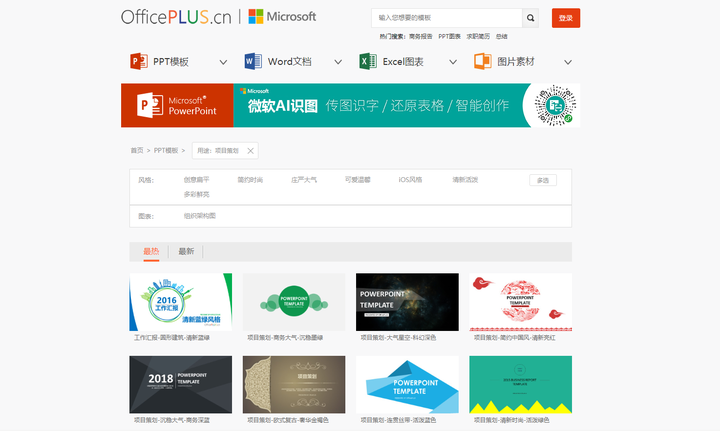Switch to the 最热 tab

pos(151,252)
